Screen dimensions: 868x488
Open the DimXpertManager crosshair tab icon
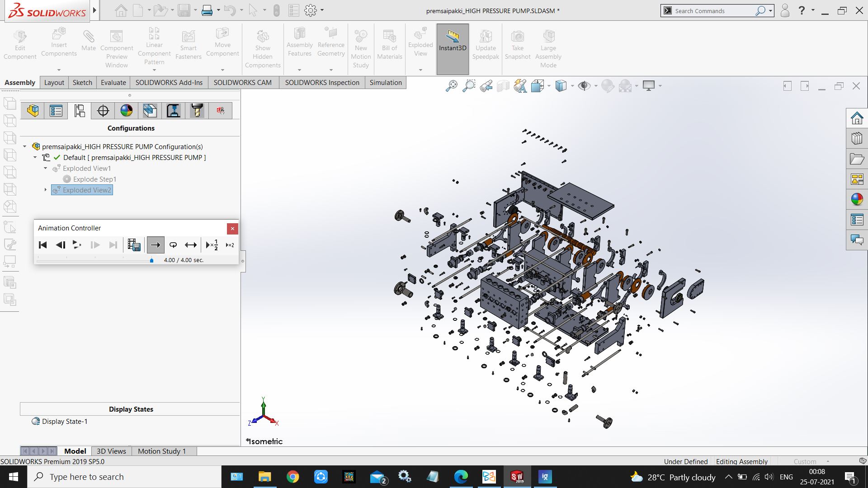tap(103, 111)
